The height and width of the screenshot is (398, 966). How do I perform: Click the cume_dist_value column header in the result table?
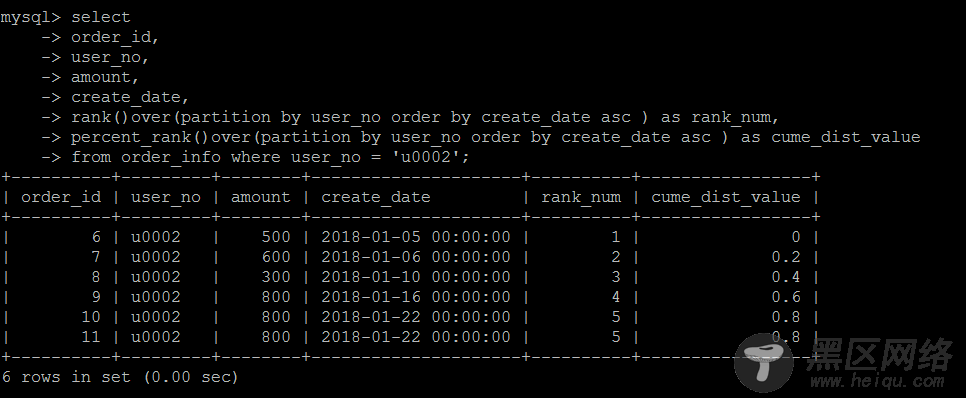726,197
